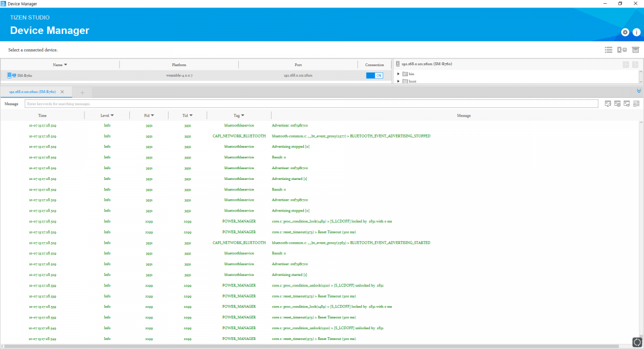Viewport: 644px width, 349px height.
Task: Open the device list view icon
Action: (x=609, y=50)
